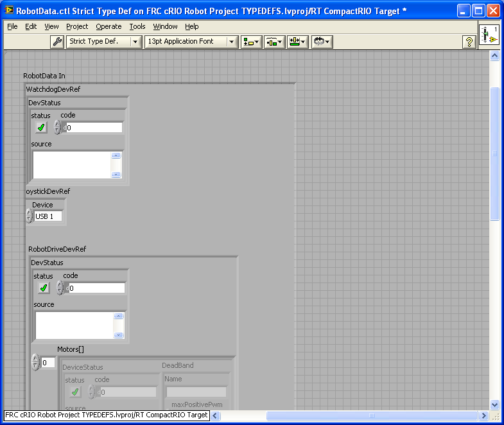Click WatchdogDevRef source scroll down arrow
The width and height of the screenshot is (504, 425).
[116, 174]
